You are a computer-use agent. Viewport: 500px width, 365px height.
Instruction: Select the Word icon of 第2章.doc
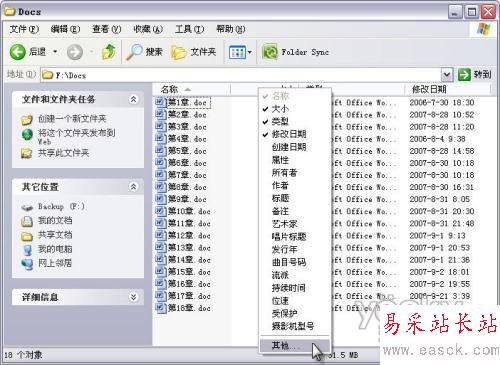coord(161,114)
